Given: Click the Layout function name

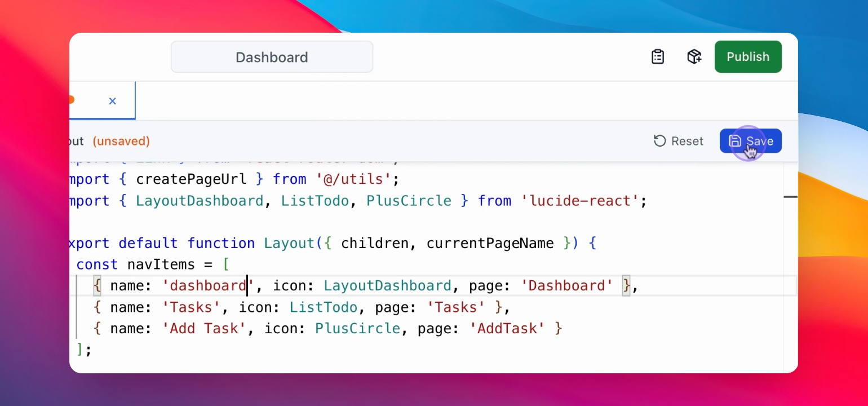Looking at the screenshot, I should click(x=289, y=243).
